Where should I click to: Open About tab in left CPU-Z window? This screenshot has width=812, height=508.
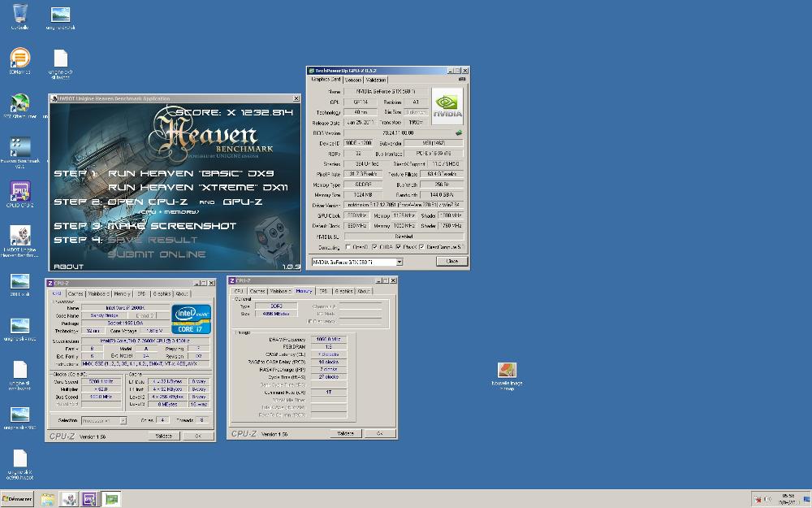[181, 293]
